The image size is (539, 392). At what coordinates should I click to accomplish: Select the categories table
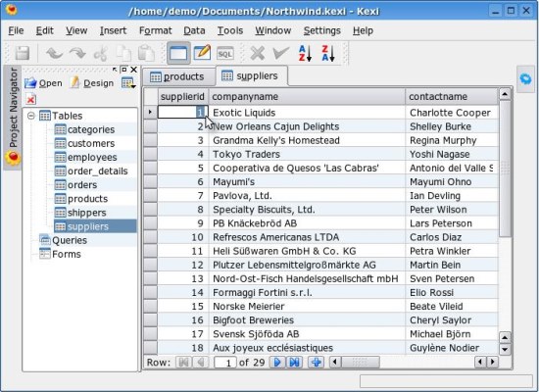[91, 129]
